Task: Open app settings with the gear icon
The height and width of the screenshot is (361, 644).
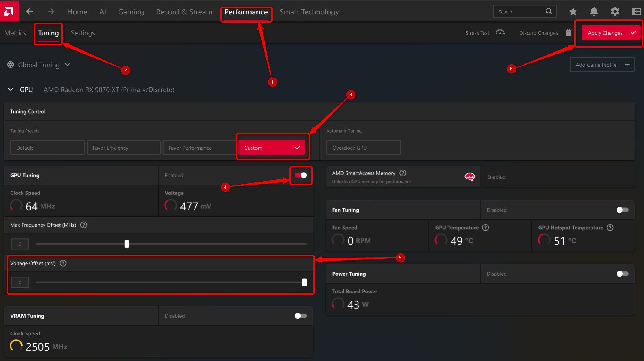Action: tap(615, 11)
